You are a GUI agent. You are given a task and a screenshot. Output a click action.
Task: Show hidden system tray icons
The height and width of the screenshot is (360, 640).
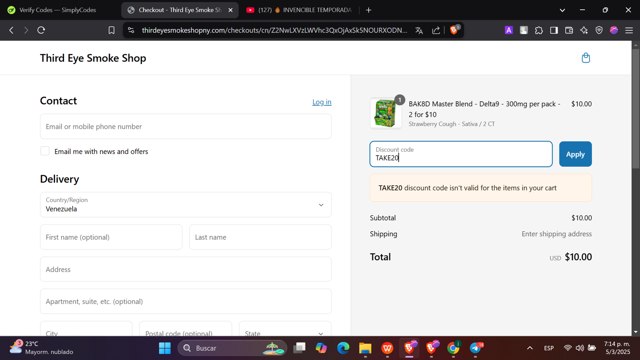point(530,348)
